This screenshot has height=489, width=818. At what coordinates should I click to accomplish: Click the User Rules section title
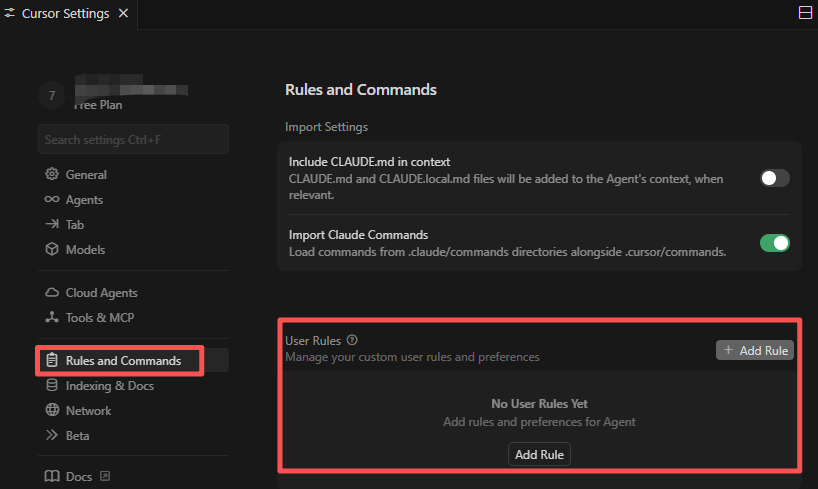(x=312, y=341)
